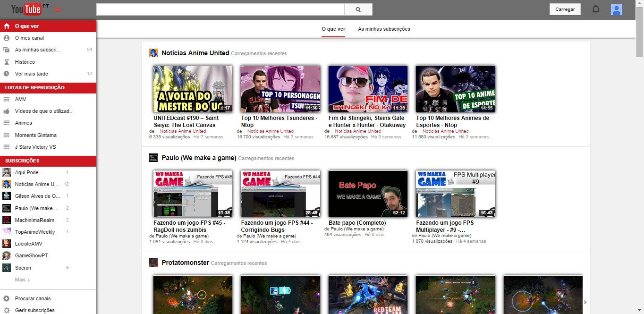Click the search magnifier button

pos(358,9)
